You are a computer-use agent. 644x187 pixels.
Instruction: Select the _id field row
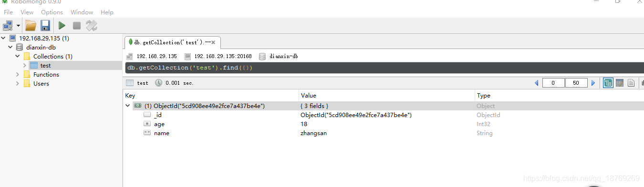[x=384, y=115]
